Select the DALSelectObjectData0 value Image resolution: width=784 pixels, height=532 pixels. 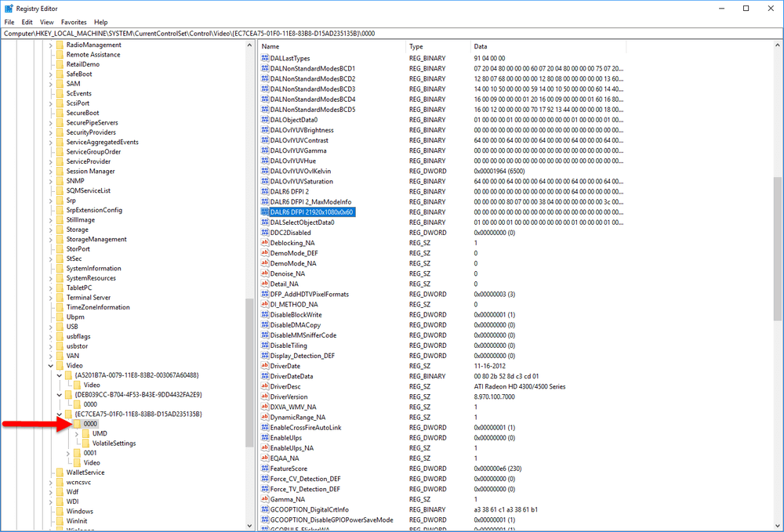point(302,223)
